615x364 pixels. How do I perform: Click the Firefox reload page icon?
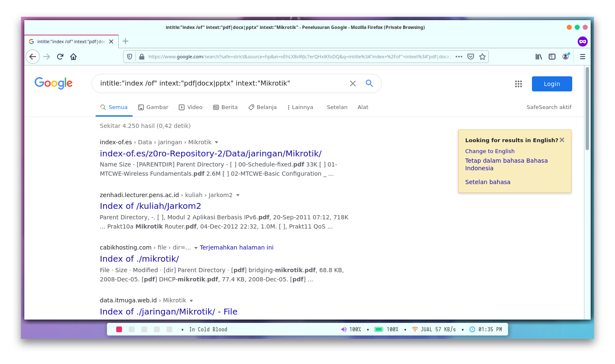coord(60,57)
